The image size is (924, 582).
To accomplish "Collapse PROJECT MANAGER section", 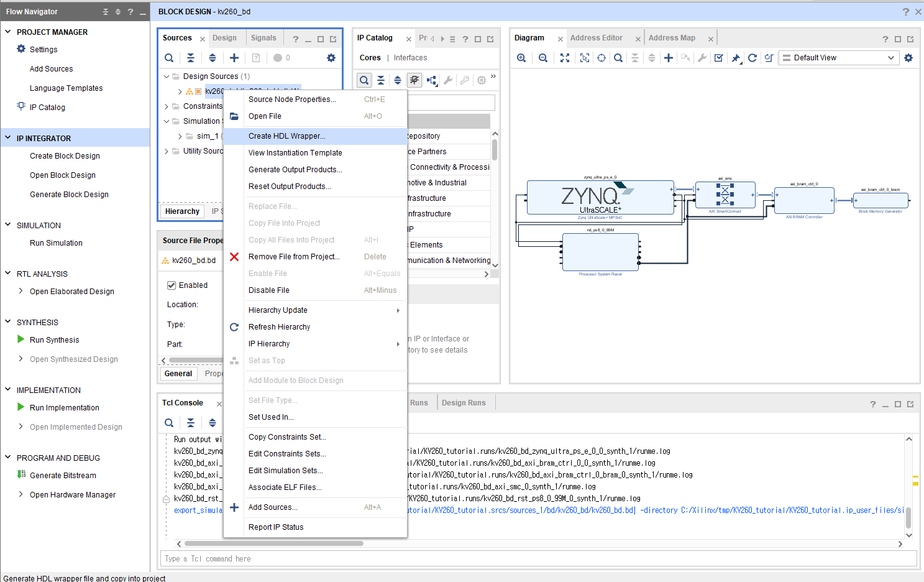I will [x=8, y=32].
